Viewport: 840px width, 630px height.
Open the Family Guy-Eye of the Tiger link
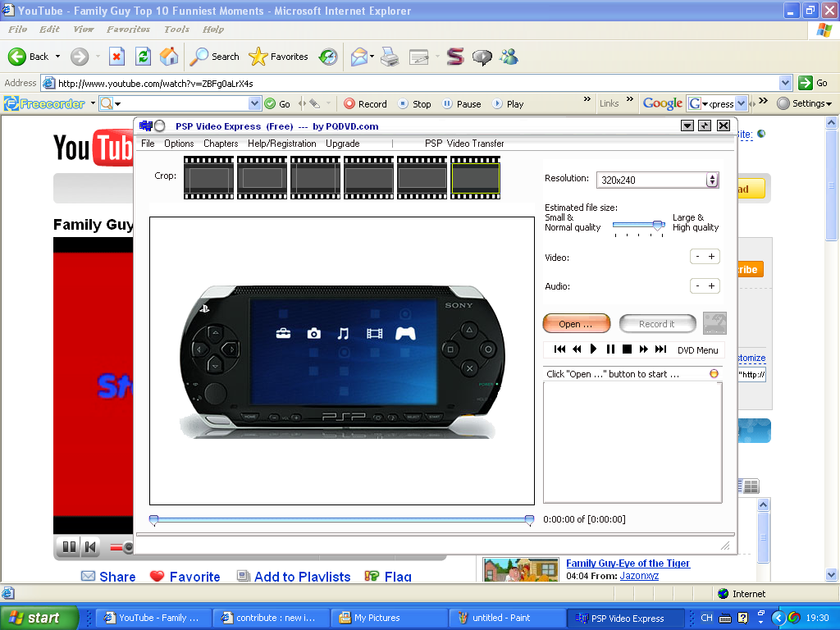point(627,563)
